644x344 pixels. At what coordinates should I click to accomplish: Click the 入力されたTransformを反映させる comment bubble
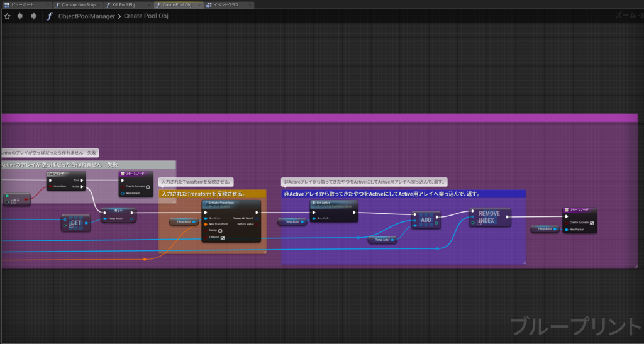(196, 182)
